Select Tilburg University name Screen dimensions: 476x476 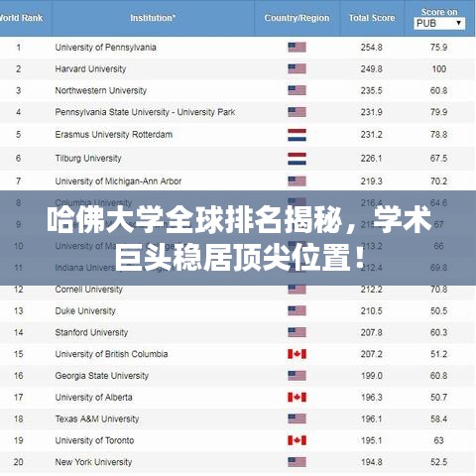pos(88,158)
